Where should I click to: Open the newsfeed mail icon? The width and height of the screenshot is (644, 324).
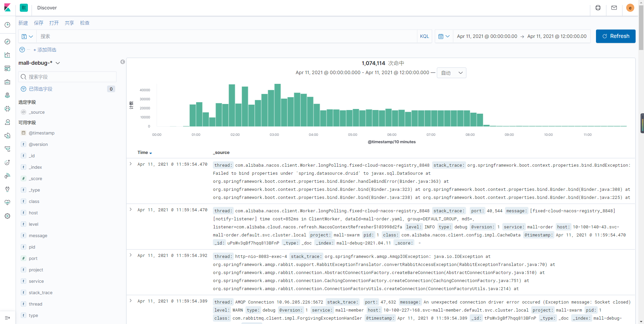click(614, 8)
